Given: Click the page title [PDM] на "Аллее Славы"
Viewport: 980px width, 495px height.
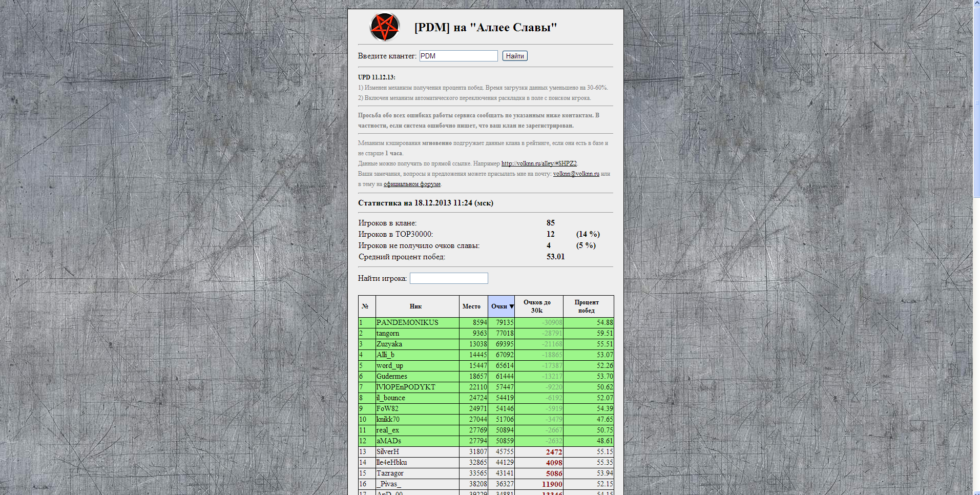Looking at the screenshot, I should pos(486,28).
